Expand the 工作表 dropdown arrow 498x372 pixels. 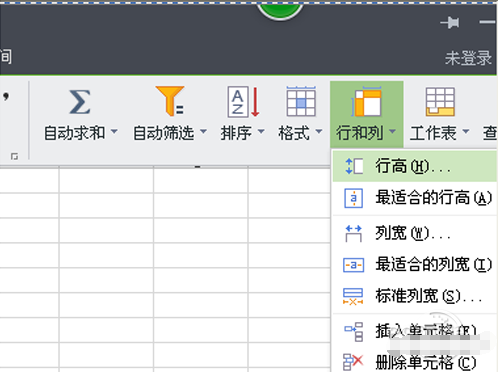(466, 131)
